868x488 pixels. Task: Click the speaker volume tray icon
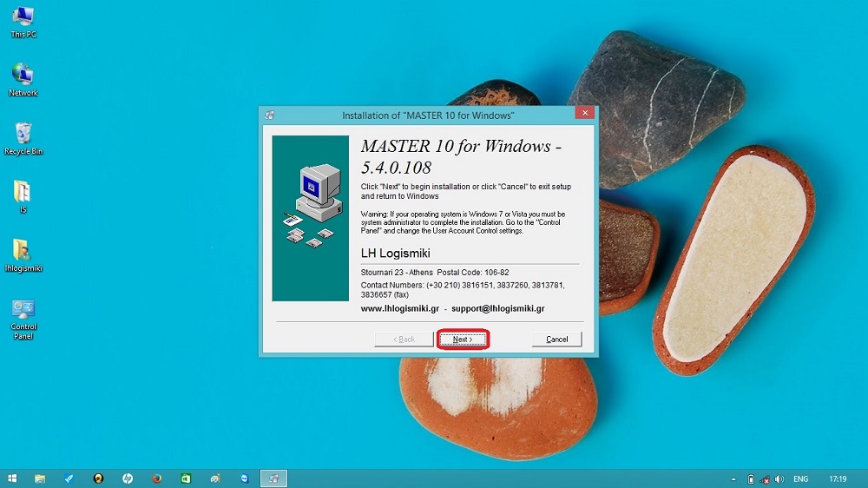(779, 479)
